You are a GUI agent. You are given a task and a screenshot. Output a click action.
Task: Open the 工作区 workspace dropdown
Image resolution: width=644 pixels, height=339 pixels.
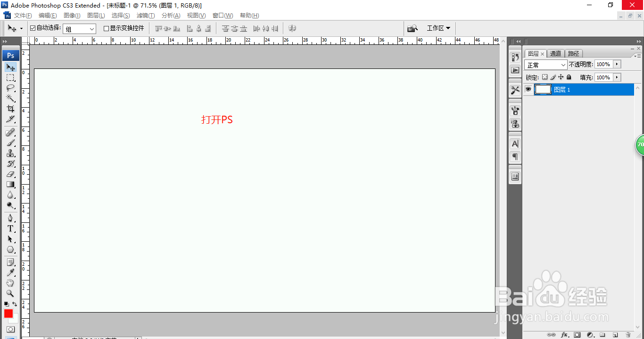(438, 28)
